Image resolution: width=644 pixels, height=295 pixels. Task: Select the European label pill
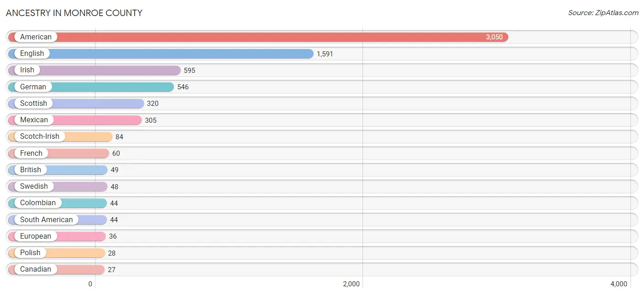(x=36, y=236)
